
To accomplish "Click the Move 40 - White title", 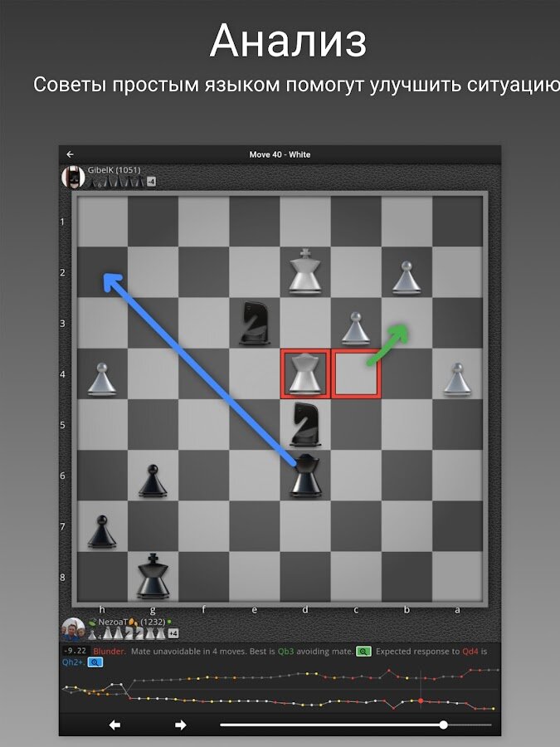I will click(280, 154).
